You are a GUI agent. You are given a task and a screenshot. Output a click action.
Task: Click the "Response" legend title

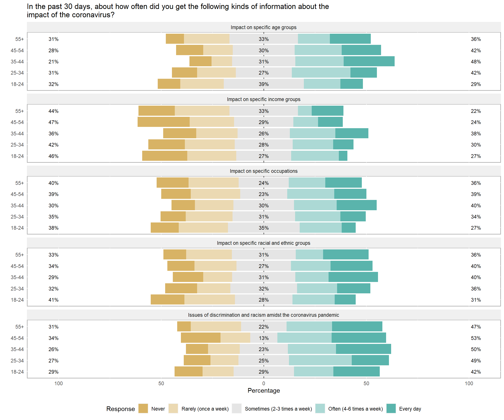click(121, 409)
